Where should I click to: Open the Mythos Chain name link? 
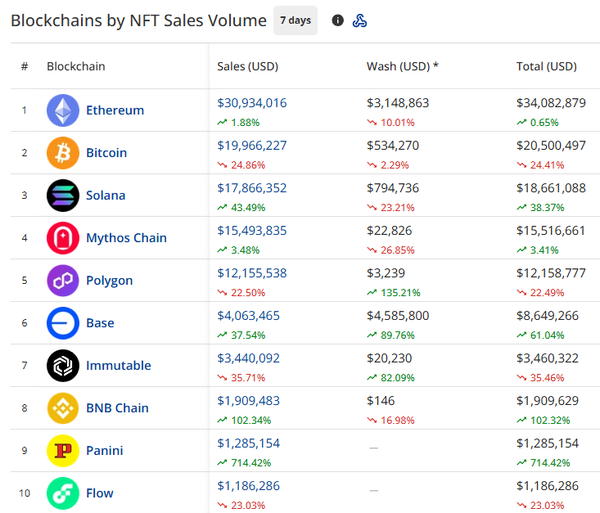coord(126,238)
